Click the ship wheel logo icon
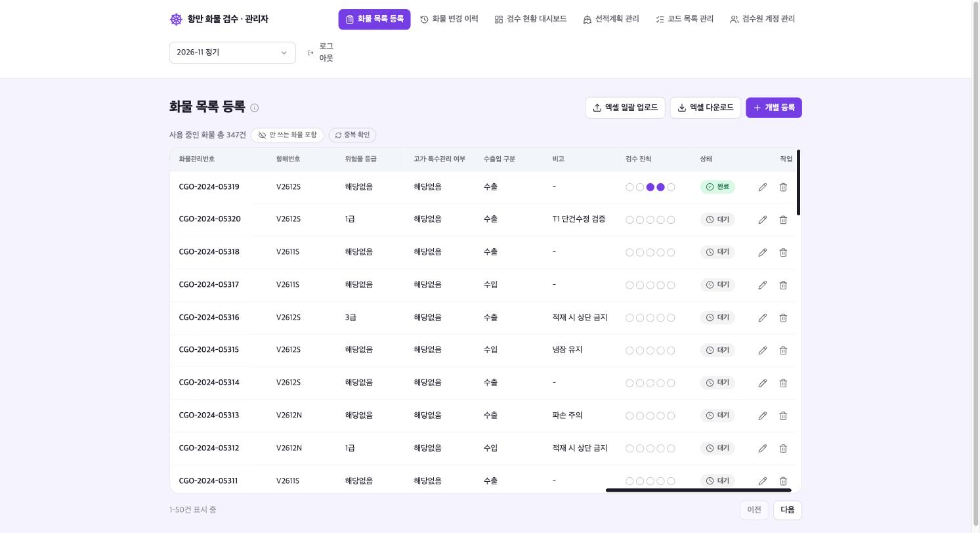The height and width of the screenshot is (533, 980). pos(176,20)
